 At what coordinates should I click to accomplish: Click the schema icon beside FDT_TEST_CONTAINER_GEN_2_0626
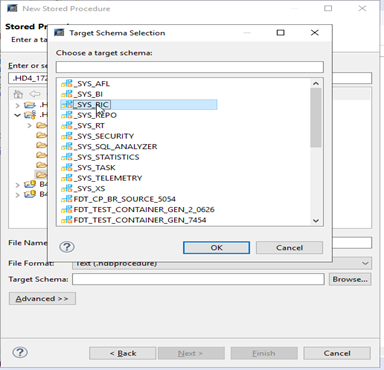(67, 209)
